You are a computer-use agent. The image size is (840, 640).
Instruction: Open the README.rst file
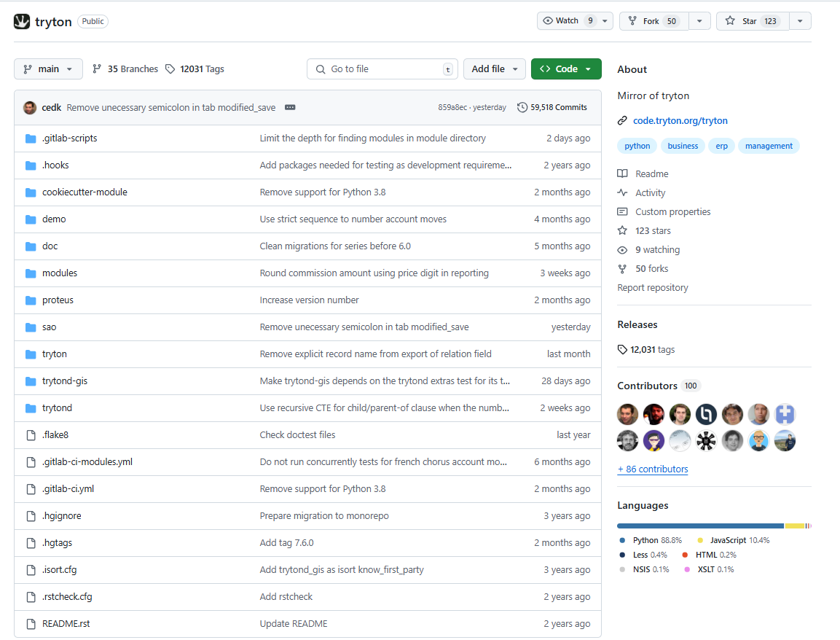tap(66, 623)
